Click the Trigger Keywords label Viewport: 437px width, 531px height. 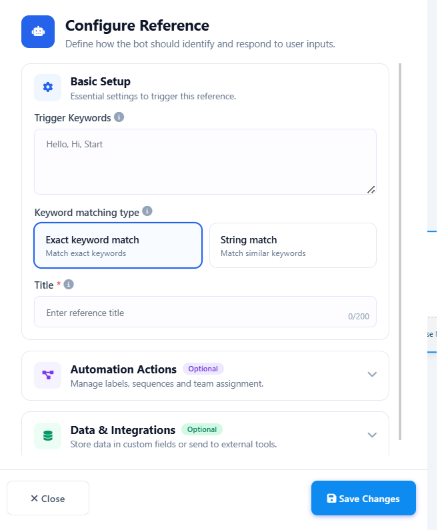click(72, 118)
